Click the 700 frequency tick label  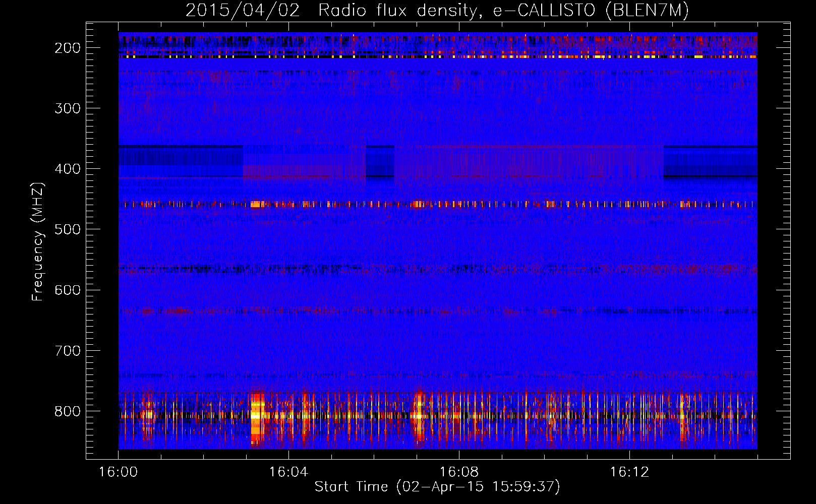(68, 350)
